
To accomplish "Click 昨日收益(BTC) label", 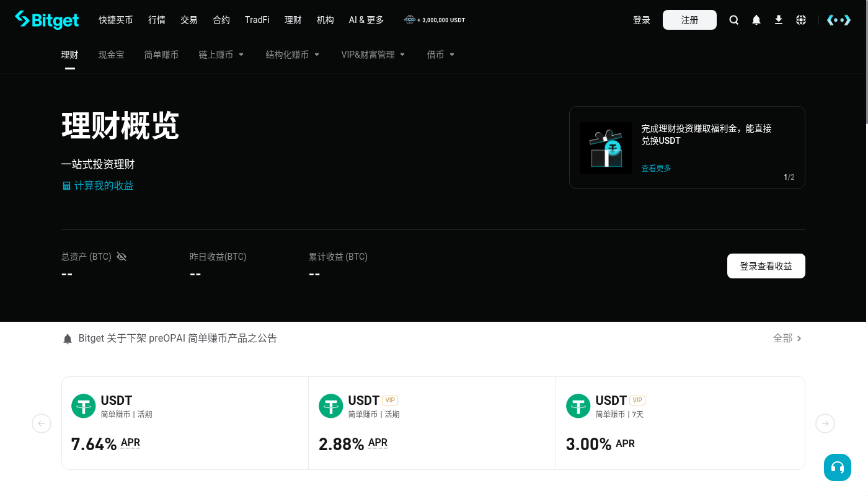I will click(x=218, y=257).
